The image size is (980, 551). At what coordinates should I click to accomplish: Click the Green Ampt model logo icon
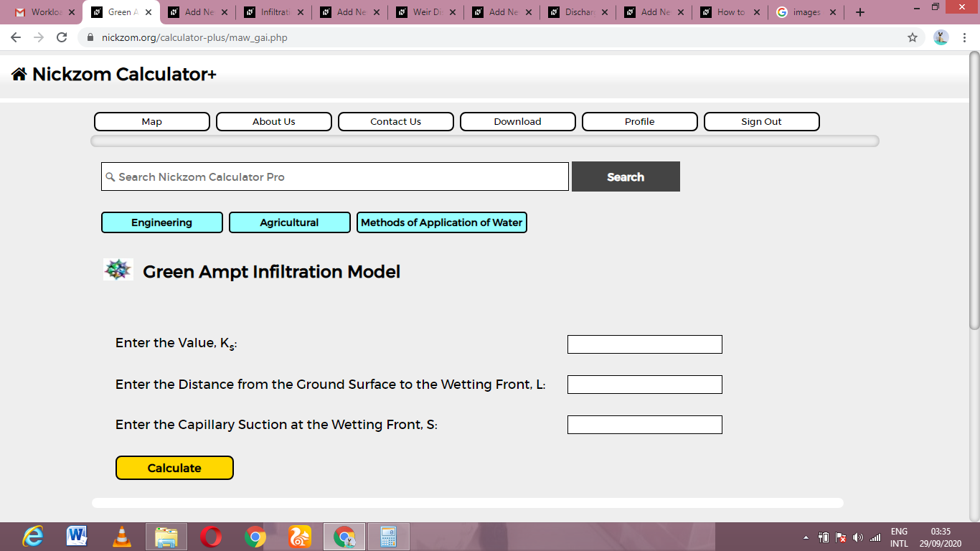[118, 270]
